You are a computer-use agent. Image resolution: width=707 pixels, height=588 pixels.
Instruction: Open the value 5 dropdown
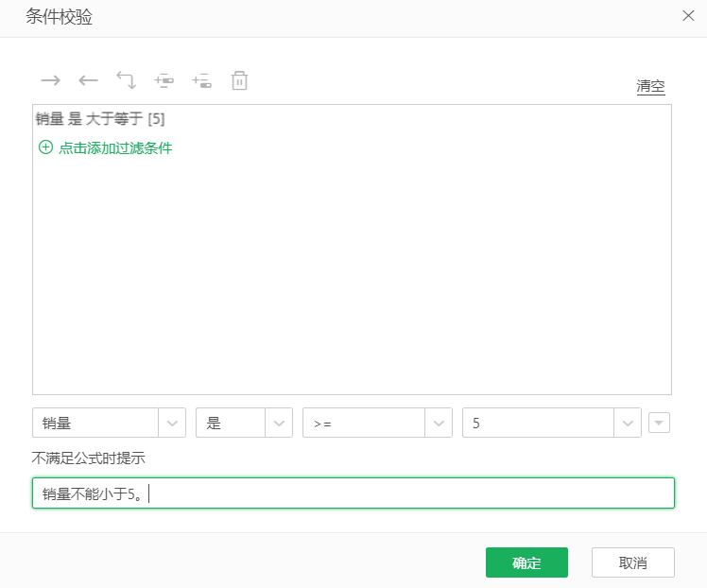(628, 423)
